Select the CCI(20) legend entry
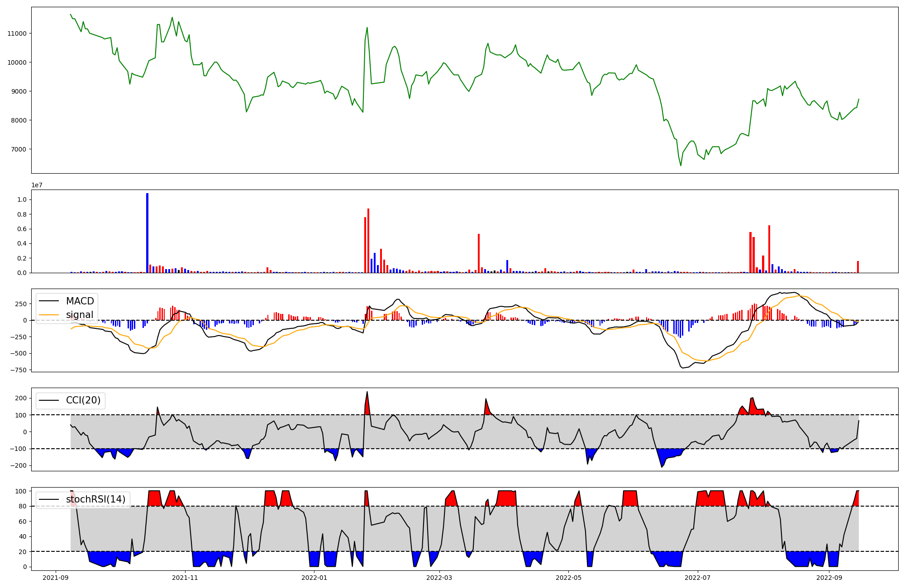The image size is (905, 588). 83,400
